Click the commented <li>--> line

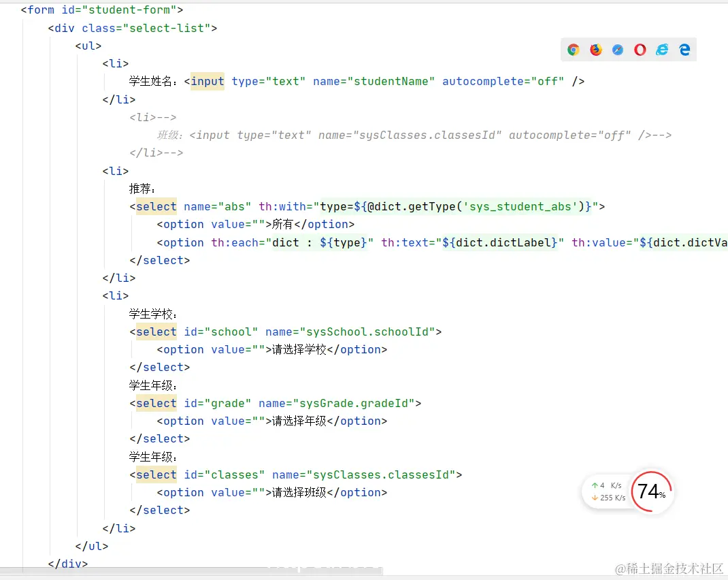[x=153, y=117]
